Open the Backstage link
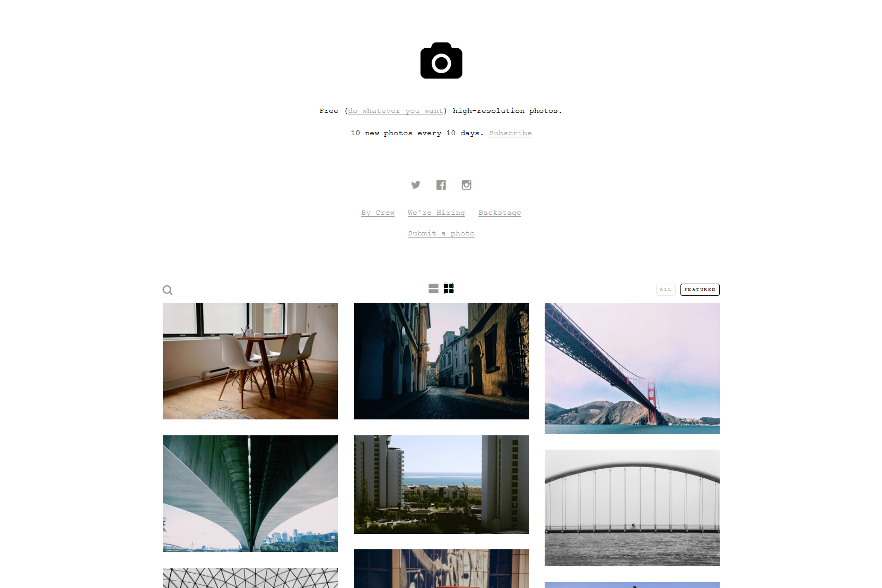This screenshot has height=588, width=882. pyautogui.click(x=500, y=213)
